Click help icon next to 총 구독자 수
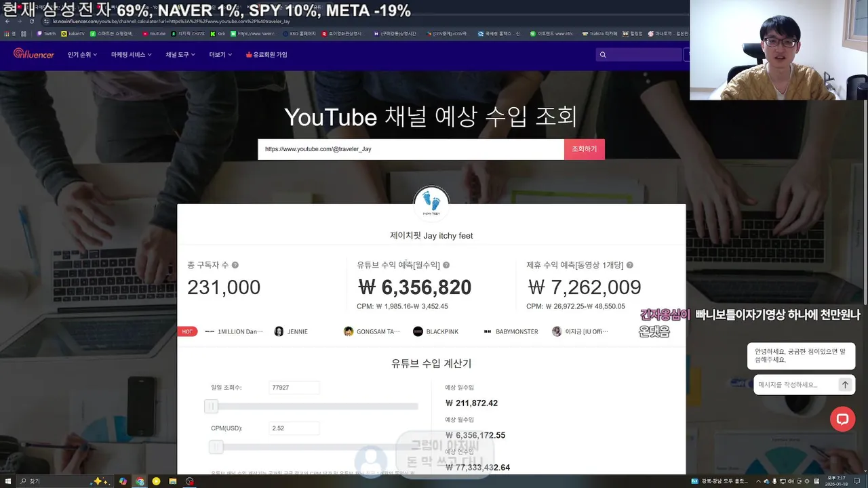 click(235, 265)
